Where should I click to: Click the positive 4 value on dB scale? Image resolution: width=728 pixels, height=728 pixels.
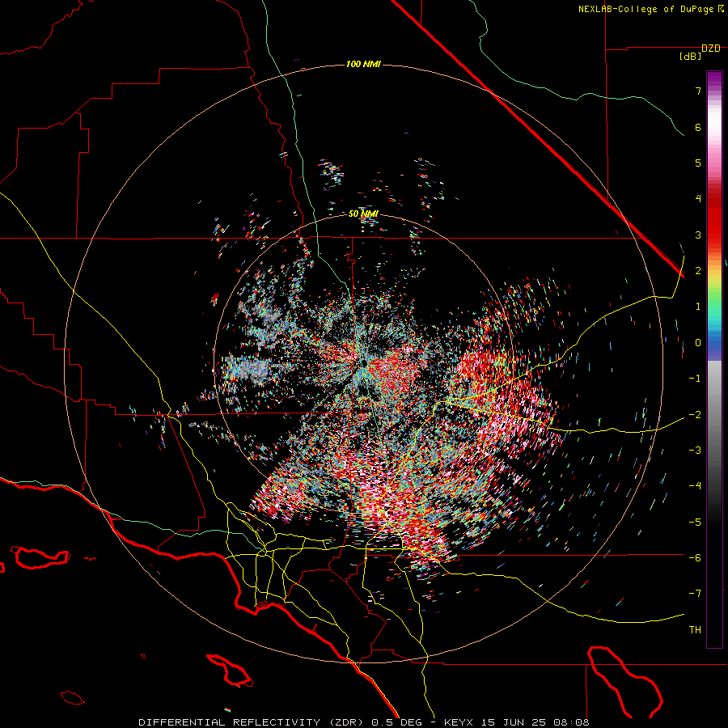point(698,199)
